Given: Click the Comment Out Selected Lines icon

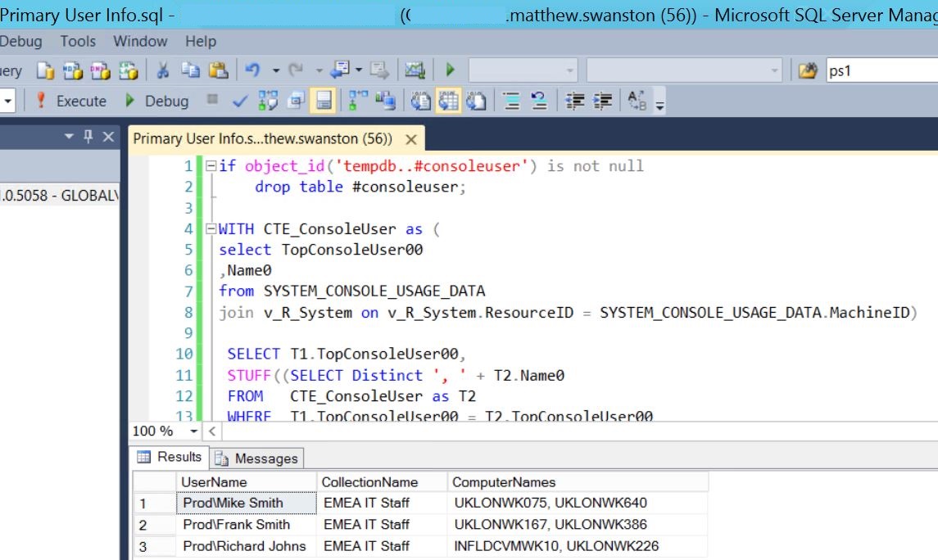Looking at the screenshot, I should 511,101.
